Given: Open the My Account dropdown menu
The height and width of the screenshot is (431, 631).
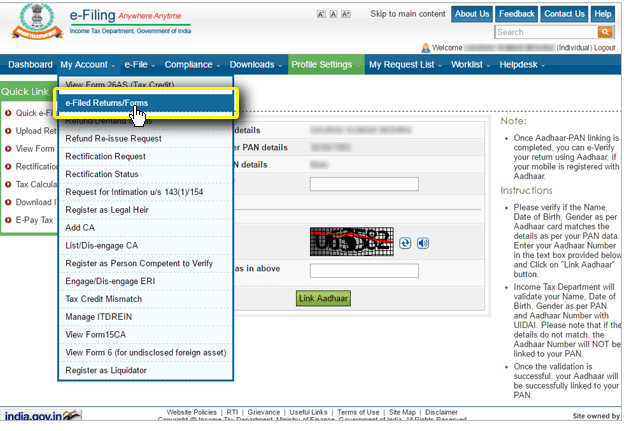Looking at the screenshot, I should coord(87,65).
